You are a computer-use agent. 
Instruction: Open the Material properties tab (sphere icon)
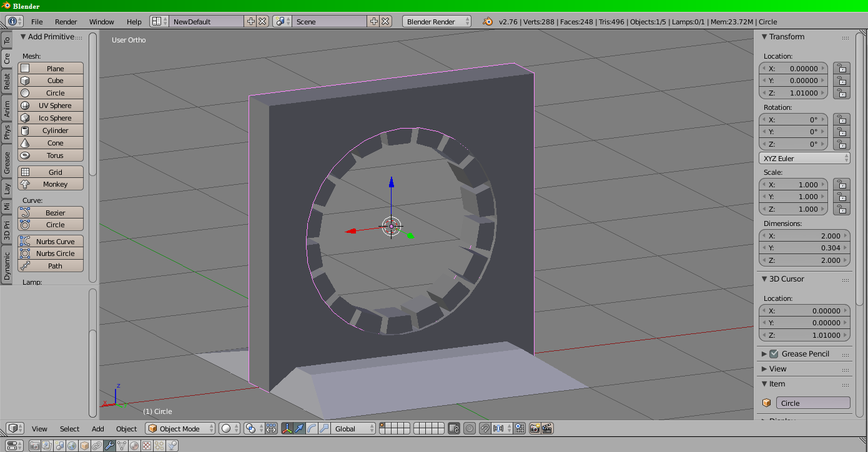click(x=134, y=446)
